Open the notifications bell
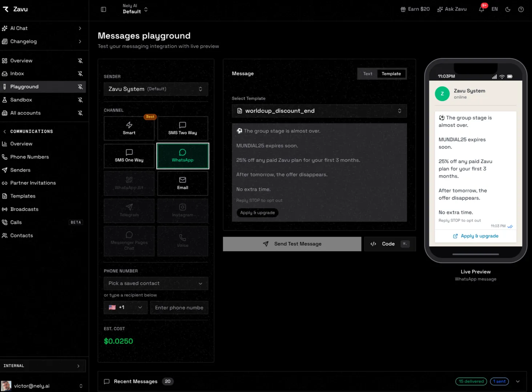The width and height of the screenshot is (532, 392). [481, 9]
